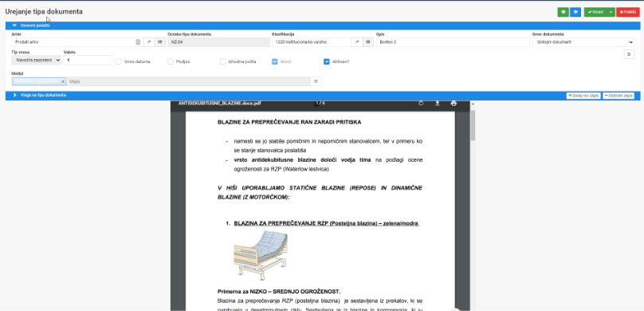
Task: Open the Smer dokumenta dropdown
Action: point(583,42)
